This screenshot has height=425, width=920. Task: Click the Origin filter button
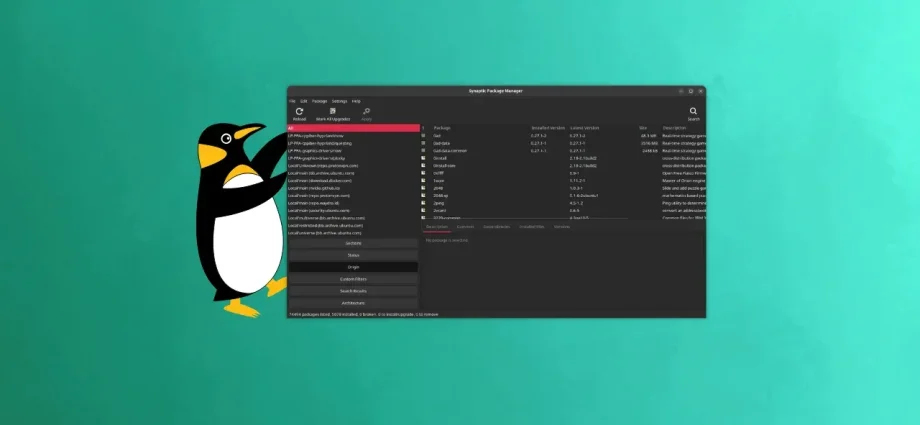pos(353,267)
